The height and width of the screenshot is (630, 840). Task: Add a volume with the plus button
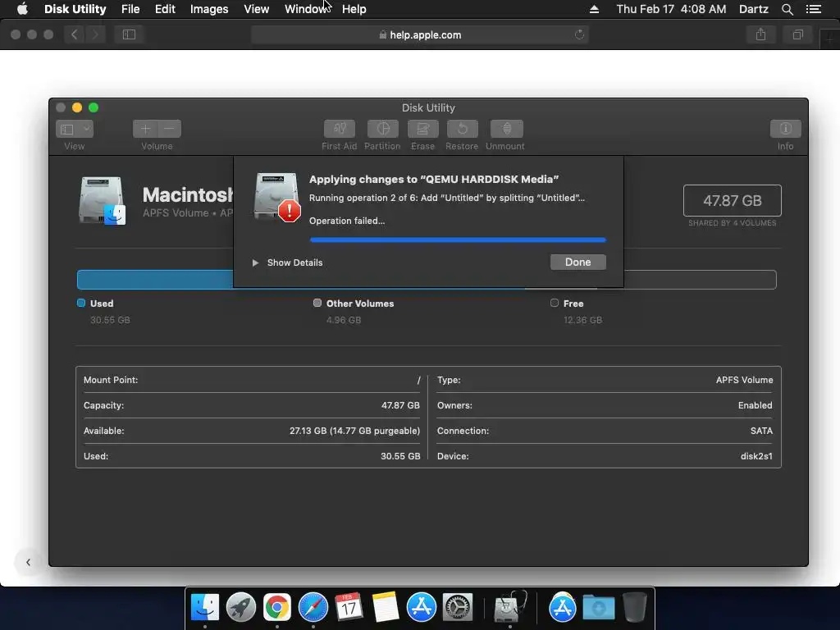coord(145,129)
